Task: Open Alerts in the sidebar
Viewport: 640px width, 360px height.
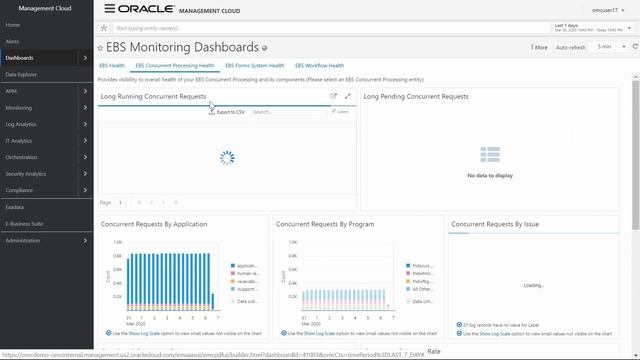Action: pyautogui.click(x=12, y=42)
